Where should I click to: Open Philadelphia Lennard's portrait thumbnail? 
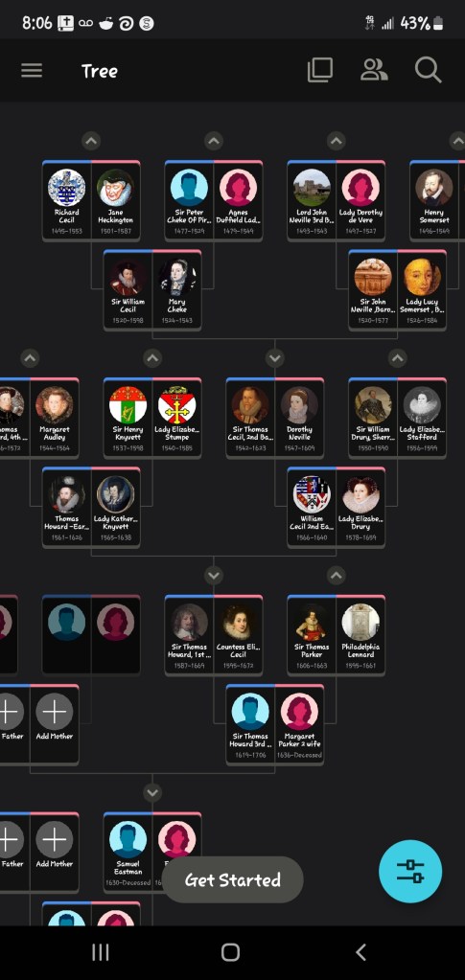tap(360, 622)
